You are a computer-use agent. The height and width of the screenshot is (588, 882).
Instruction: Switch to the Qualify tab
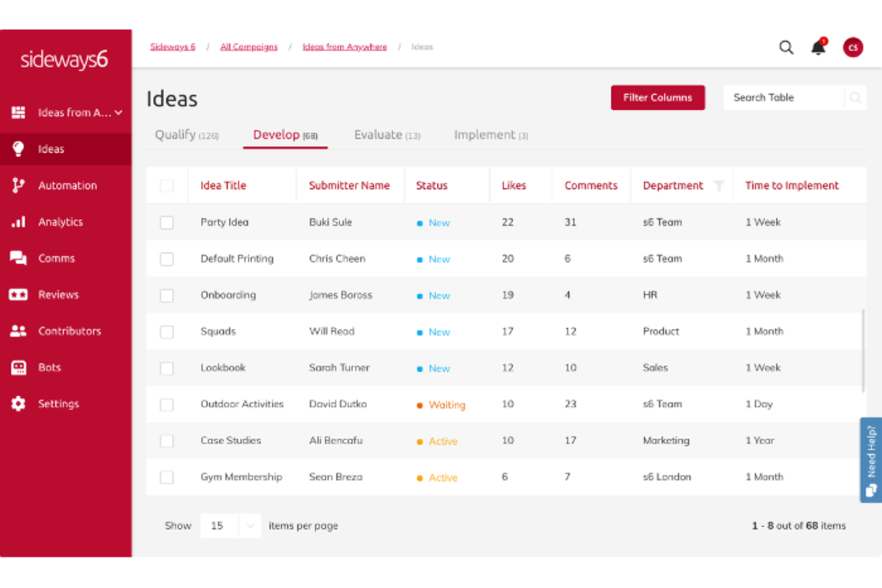click(187, 135)
